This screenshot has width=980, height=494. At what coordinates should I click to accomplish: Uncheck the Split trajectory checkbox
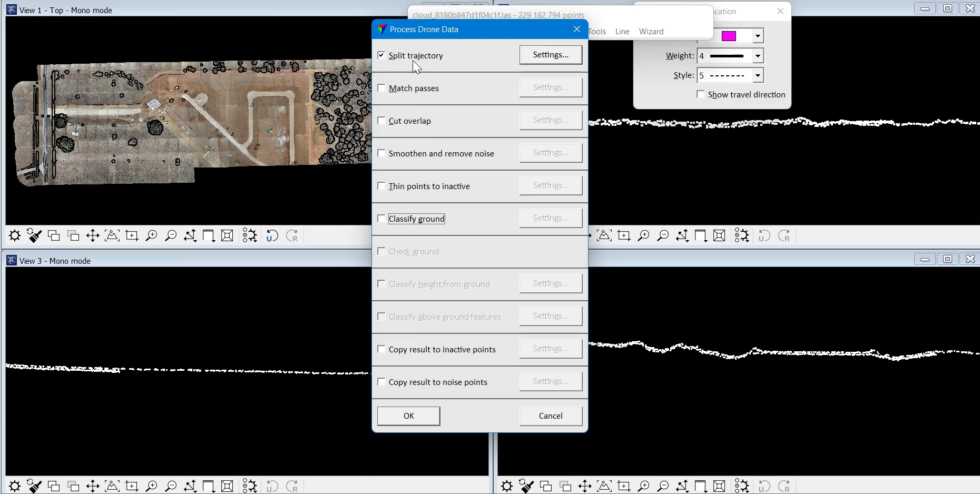click(x=381, y=55)
